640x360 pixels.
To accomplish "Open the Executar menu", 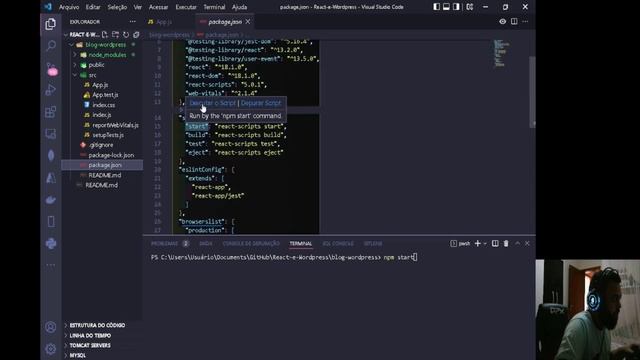I will [x=186, y=7].
